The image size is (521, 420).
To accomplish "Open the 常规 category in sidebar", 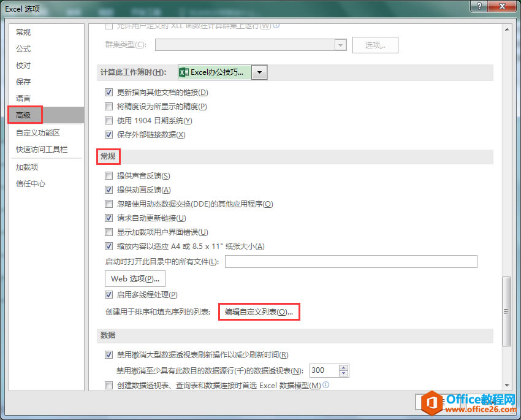I will tap(47, 32).
